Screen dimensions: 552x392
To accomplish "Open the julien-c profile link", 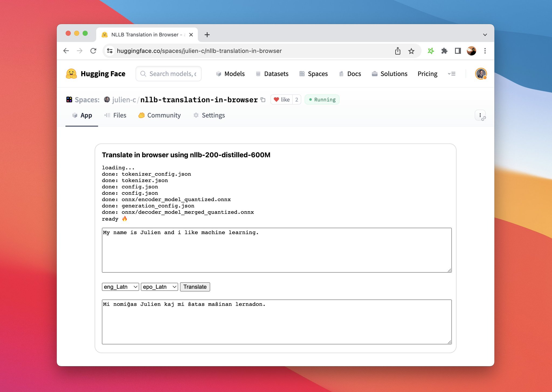I will point(124,100).
